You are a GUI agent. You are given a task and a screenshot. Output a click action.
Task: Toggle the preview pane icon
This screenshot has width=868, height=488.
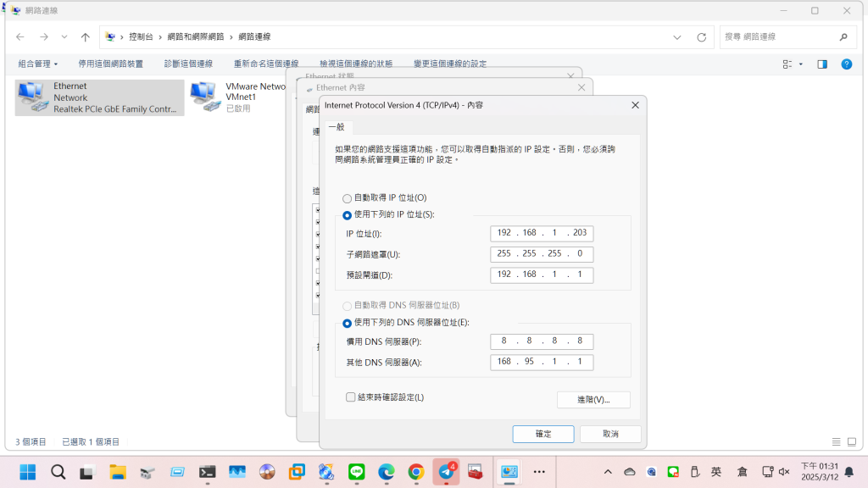tap(821, 64)
